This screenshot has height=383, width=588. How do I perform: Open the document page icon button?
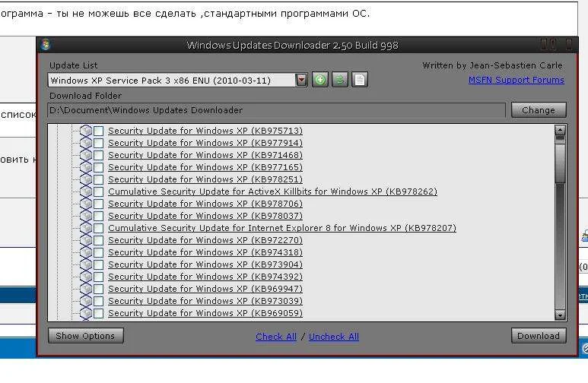click(360, 80)
